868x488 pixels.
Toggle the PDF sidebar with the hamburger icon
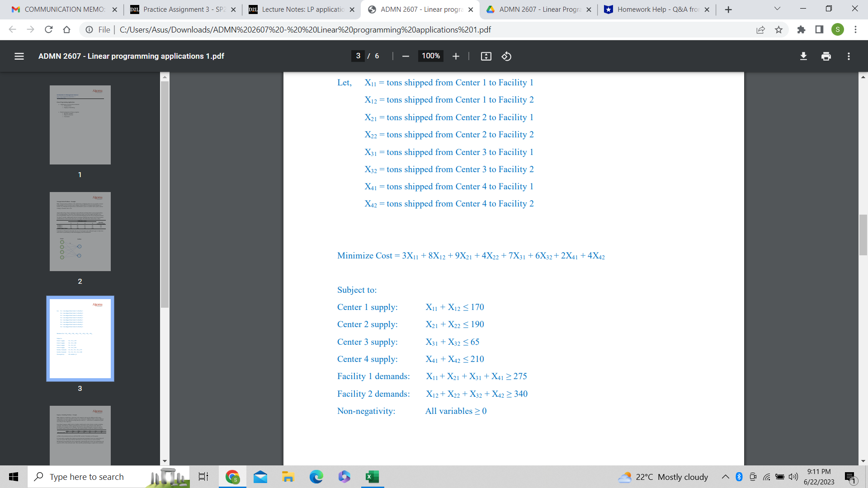[x=19, y=56]
